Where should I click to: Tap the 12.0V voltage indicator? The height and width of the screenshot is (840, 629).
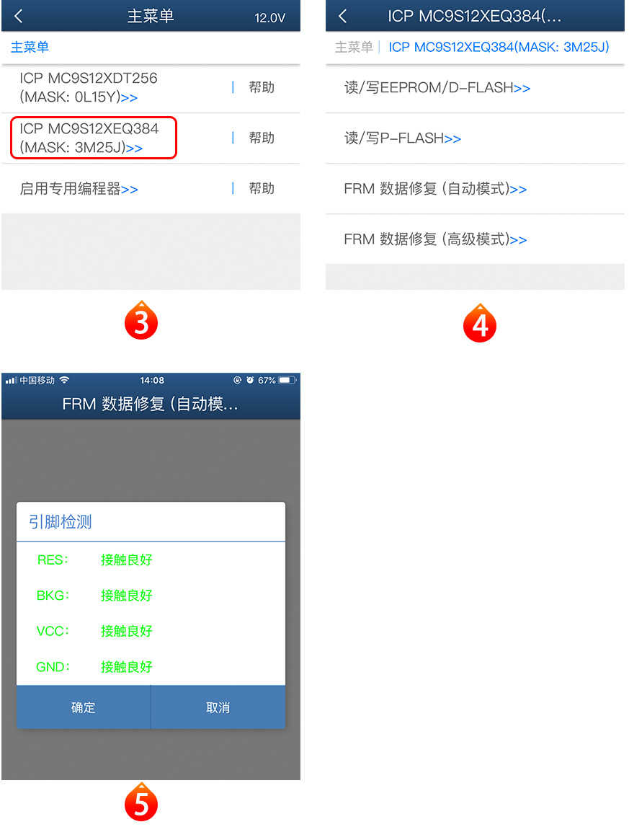[x=269, y=18]
